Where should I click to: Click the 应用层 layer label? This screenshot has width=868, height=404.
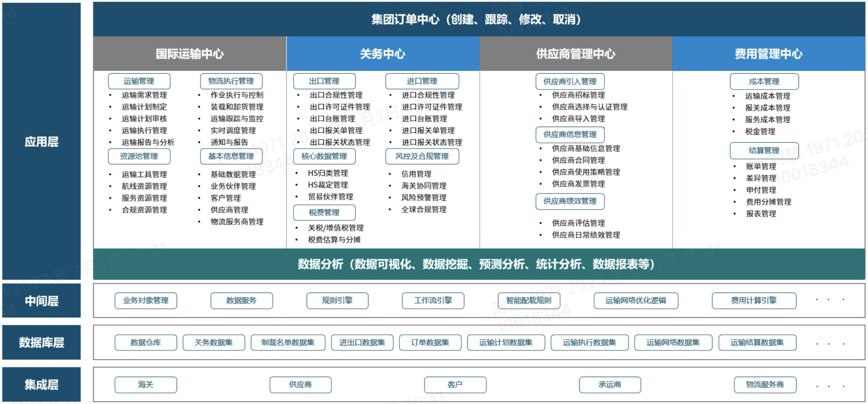pos(42,141)
